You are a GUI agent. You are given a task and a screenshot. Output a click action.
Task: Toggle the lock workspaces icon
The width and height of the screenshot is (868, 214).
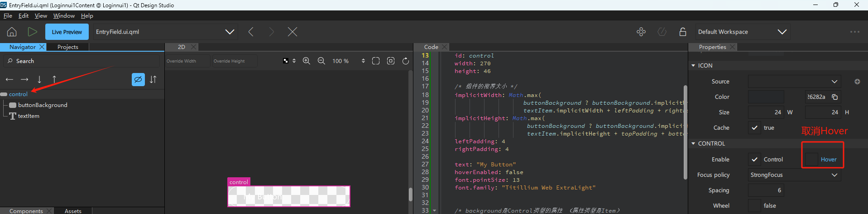tap(683, 32)
